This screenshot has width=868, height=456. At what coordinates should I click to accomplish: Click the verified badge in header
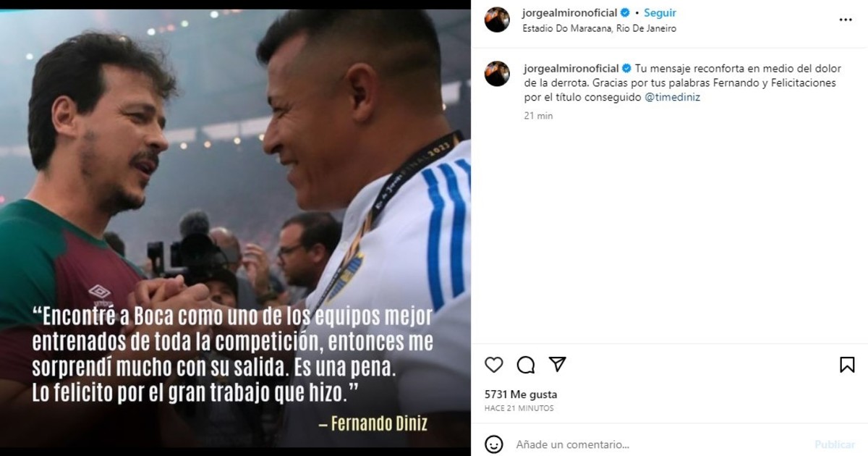tap(626, 13)
